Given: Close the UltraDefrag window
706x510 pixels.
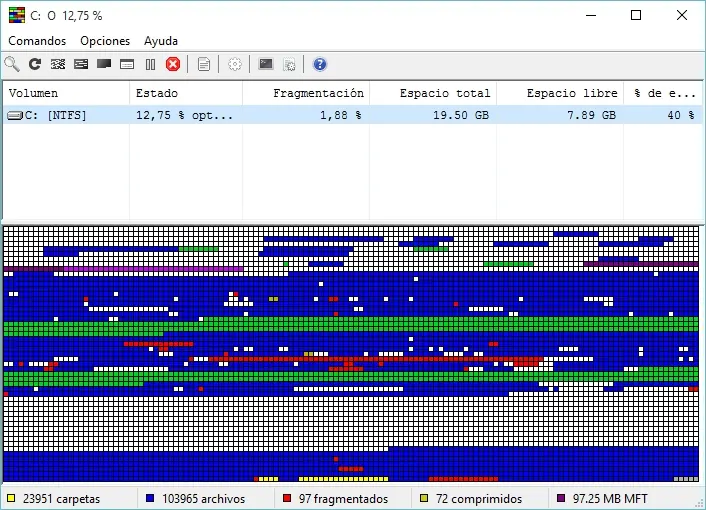Looking at the screenshot, I should point(682,15).
